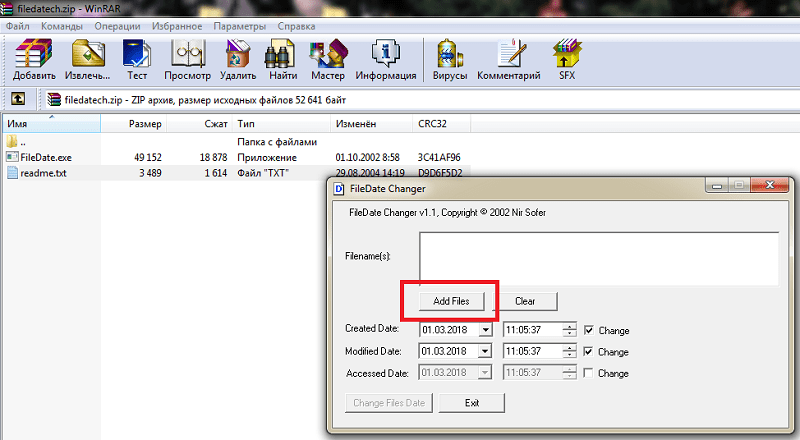Click readme.txt packed size 1 614
800x440 pixels.
click(x=216, y=173)
